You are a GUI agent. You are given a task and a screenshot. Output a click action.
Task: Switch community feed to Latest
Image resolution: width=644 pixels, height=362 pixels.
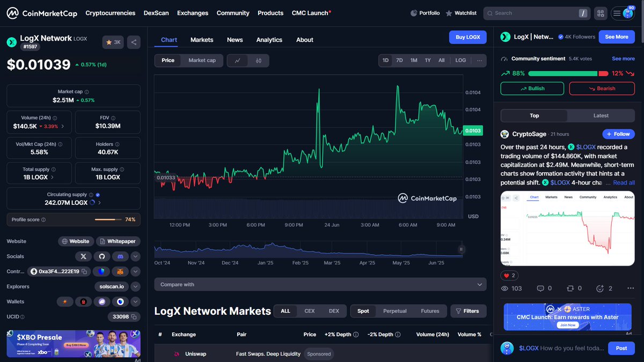pos(601,115)
